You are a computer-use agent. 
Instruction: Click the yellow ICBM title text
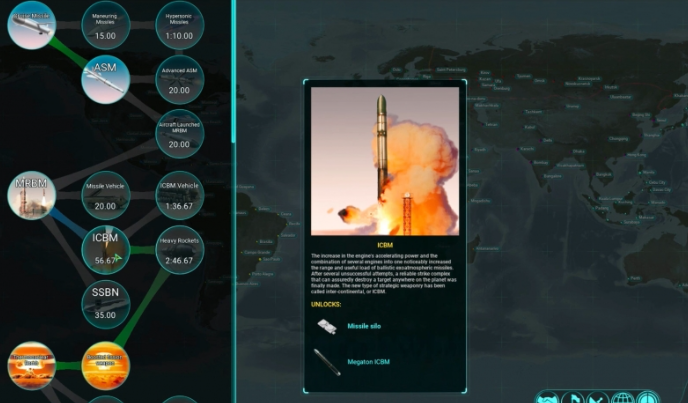coord(385,245)
